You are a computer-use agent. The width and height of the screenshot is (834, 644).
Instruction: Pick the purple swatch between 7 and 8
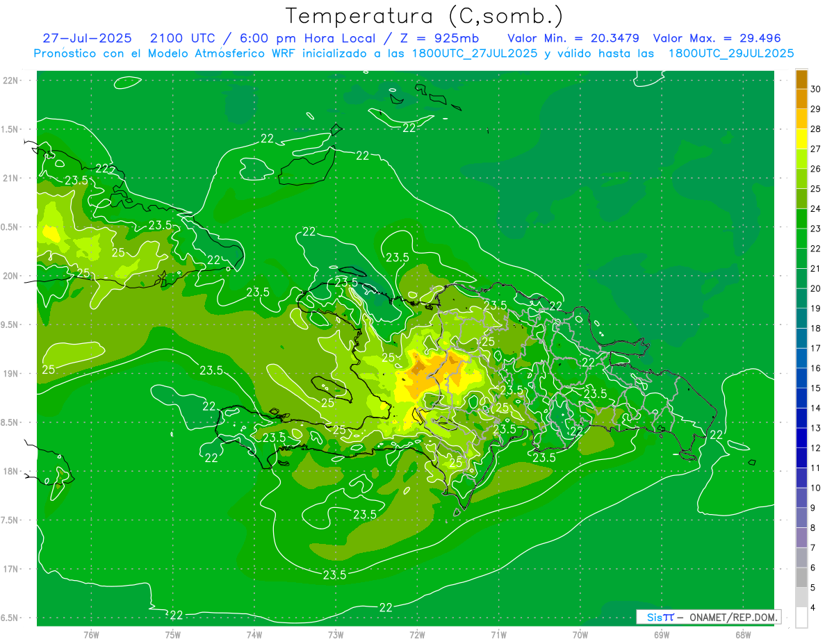coord(801,538)
